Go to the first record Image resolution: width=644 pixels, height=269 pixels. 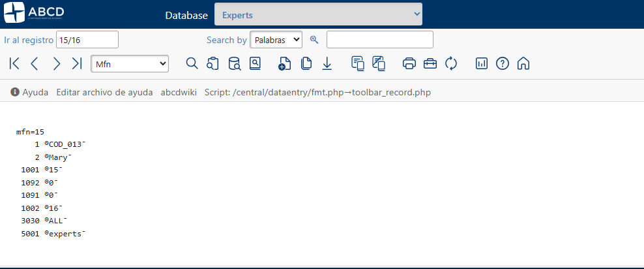pyautogui.click(x=14, y=63)
